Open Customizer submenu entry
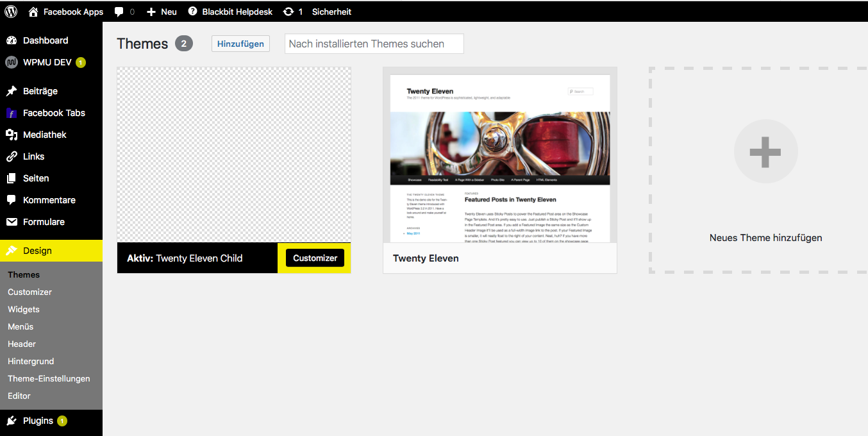Viewport: 868px width, 436px height. (29, 292)
